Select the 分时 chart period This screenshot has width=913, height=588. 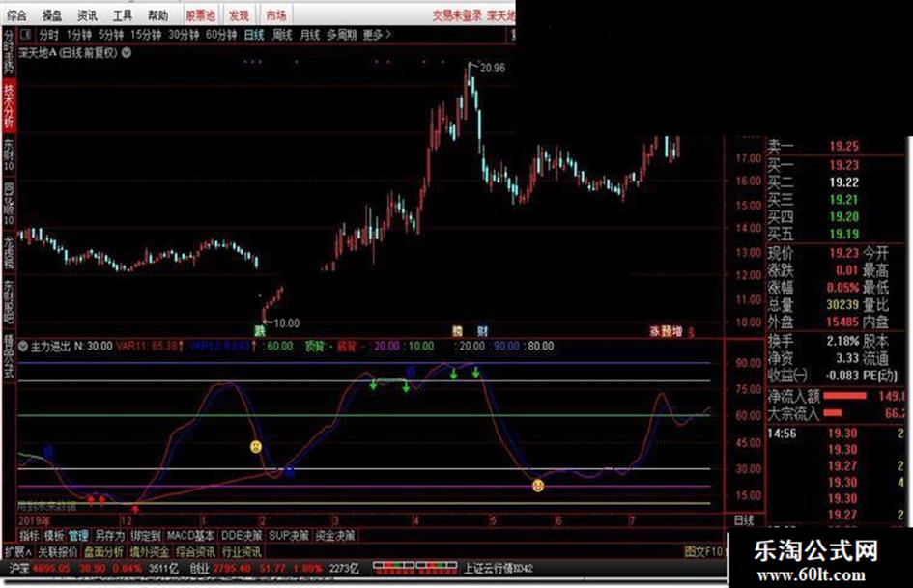click(x=49, y=35)
